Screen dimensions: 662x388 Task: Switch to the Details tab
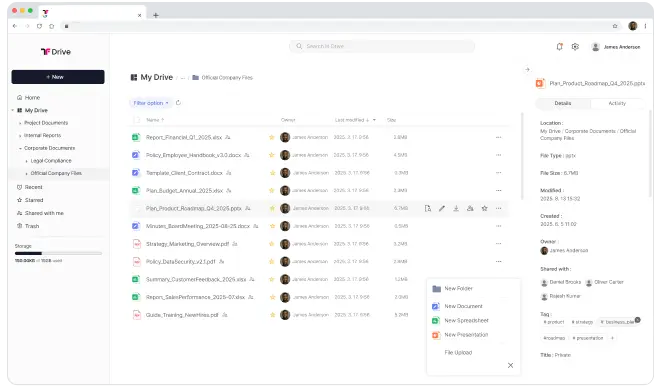pos(563,103)
